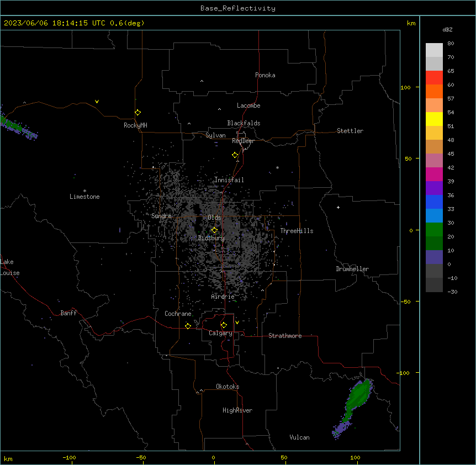
Task: Click the HighRiver label
Action: pos(237,410)
